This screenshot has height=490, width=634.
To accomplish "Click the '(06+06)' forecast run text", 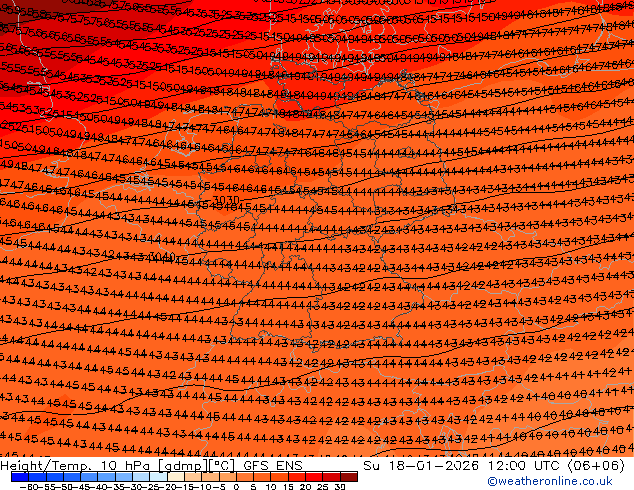I will pos(596,466).
